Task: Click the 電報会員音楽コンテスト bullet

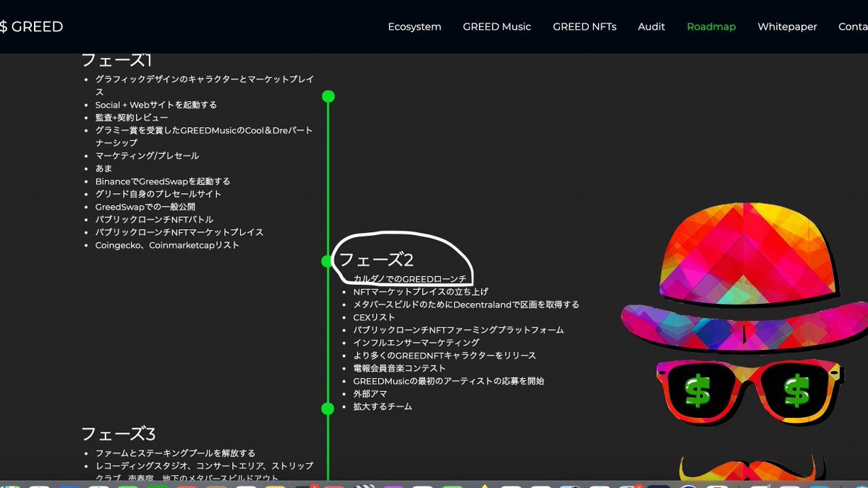Action: (x=399, y=368)
